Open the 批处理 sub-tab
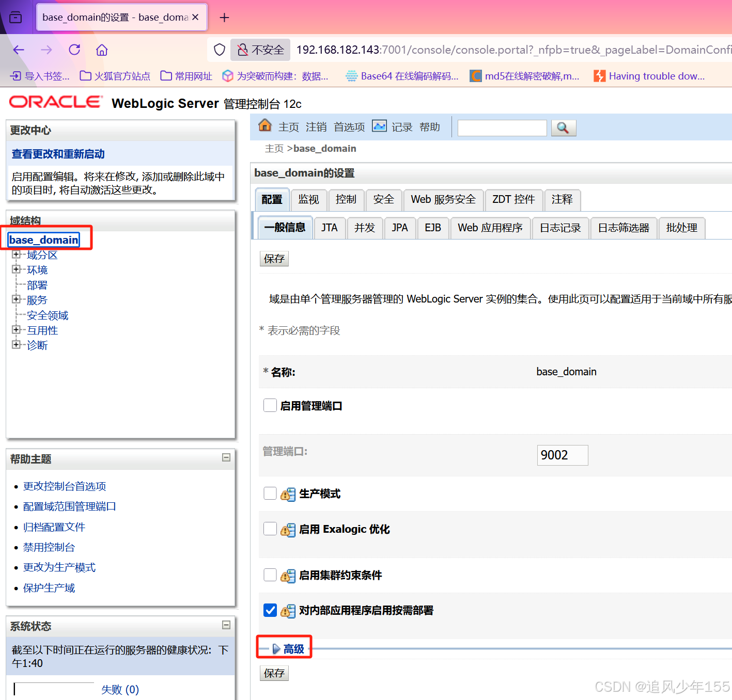 click(x=681, y=228)
